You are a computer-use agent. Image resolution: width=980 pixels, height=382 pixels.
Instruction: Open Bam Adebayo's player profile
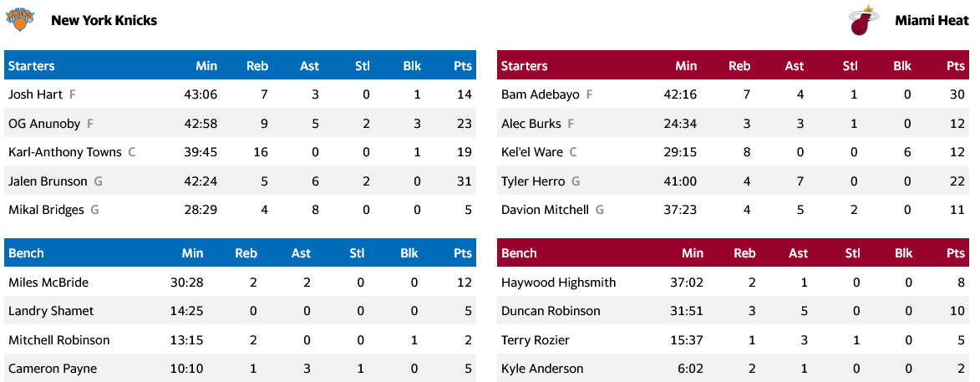click(540, 94)
